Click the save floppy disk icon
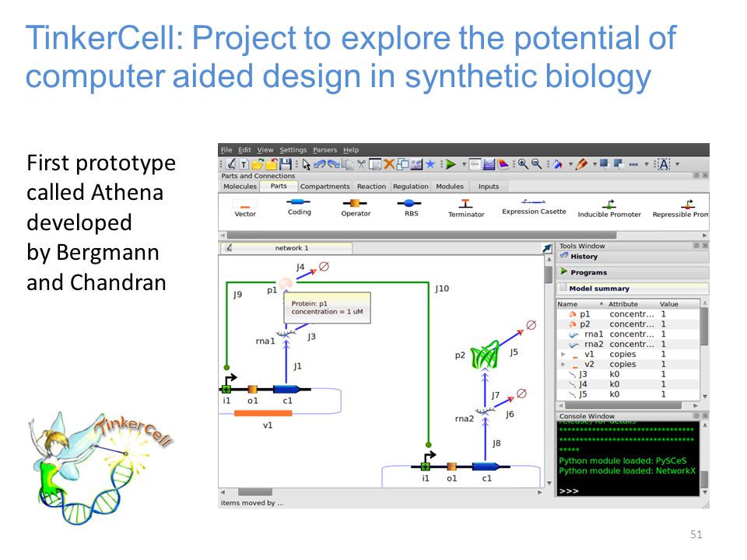This screenshot has width=747, height=560. coord(286,164)
